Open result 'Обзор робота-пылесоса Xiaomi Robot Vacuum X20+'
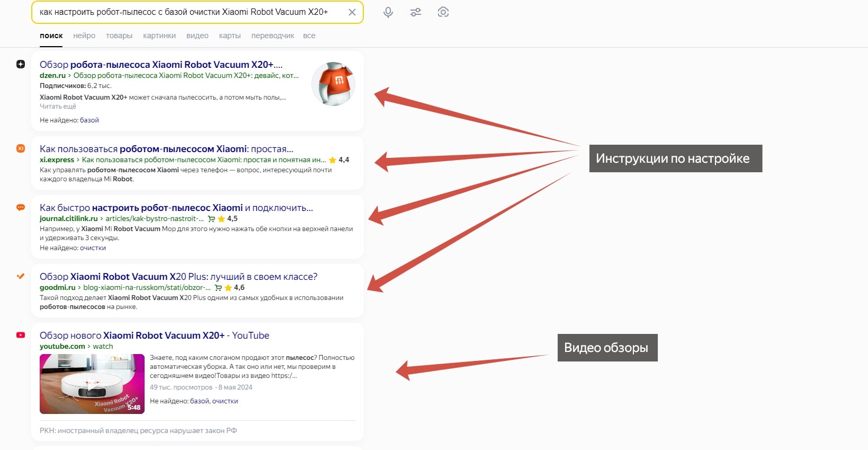 [x=161, y=65]
